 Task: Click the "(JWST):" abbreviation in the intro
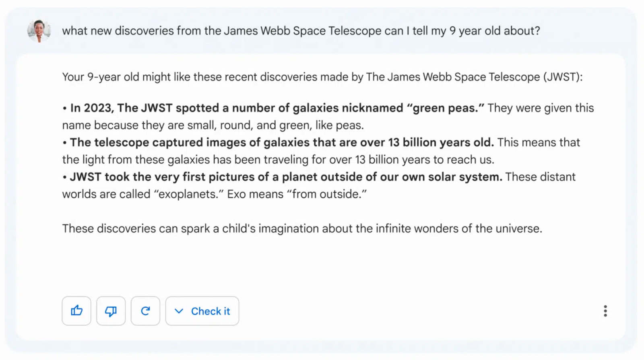click(x=562, y=77)
